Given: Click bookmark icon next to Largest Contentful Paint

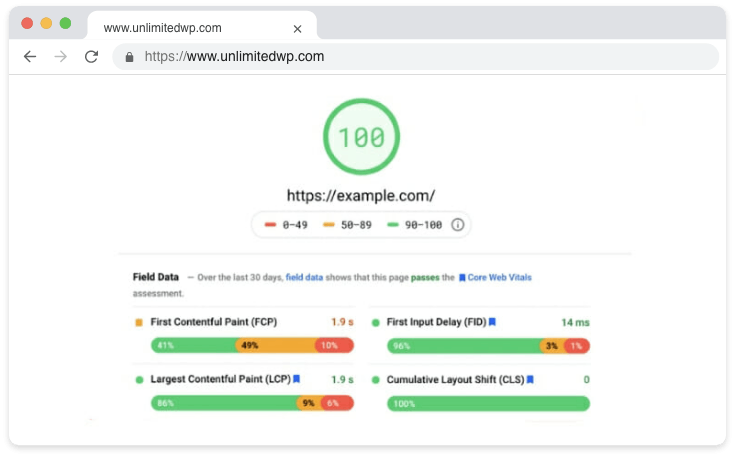Looking at the screenshot, I should click(x=296, y=379).
